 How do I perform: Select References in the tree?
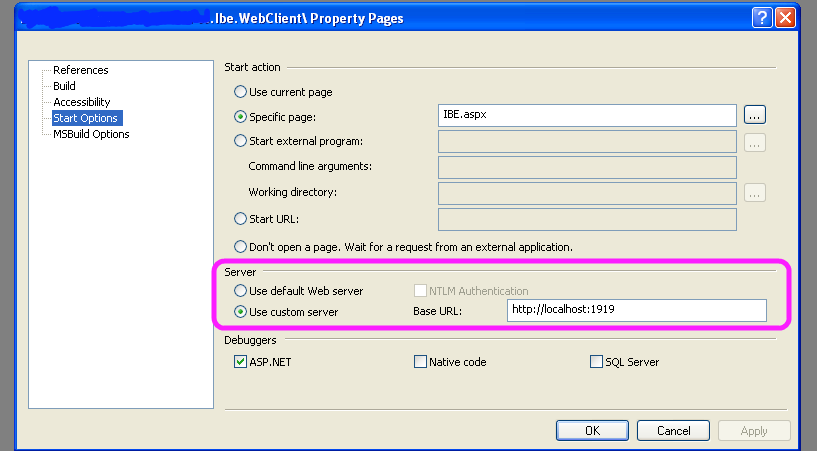(x=80, y=70)
